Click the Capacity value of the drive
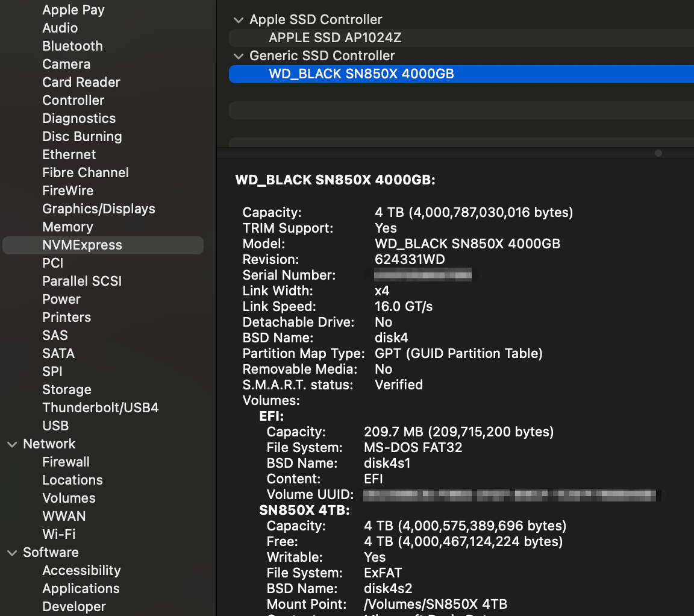This screenshot has width=694, height=616. (474, 213)
